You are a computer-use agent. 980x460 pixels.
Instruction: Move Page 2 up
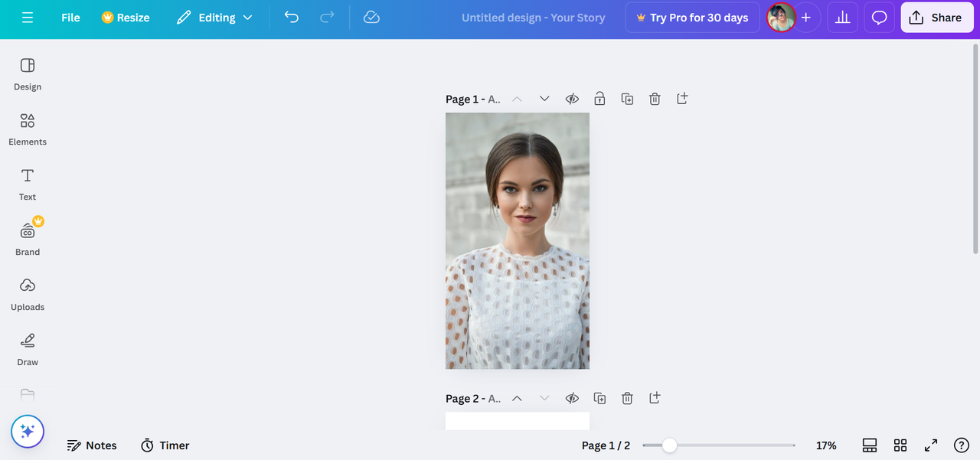tap(517, 398)
